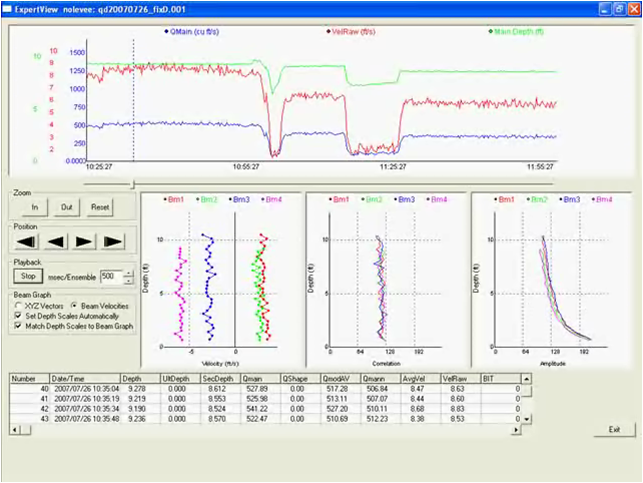Select XYZ Vectors radio option

(x=17, y=304)
